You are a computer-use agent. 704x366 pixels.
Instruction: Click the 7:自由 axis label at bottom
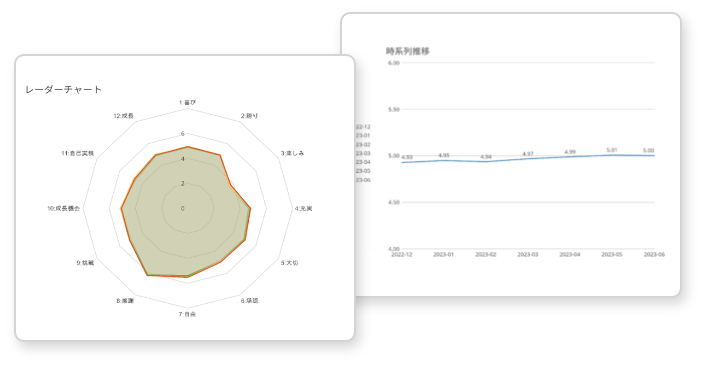(x=187, y=314)
